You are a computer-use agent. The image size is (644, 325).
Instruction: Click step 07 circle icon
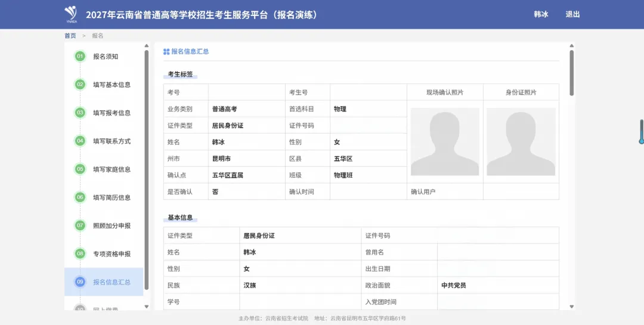tap(80, 225)
